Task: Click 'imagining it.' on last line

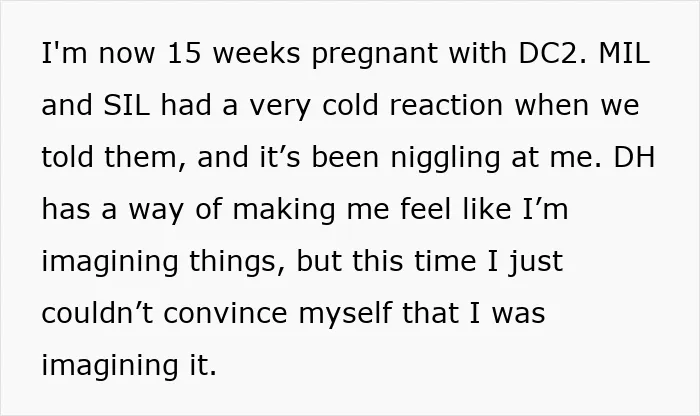Action: tap(129, 366)
